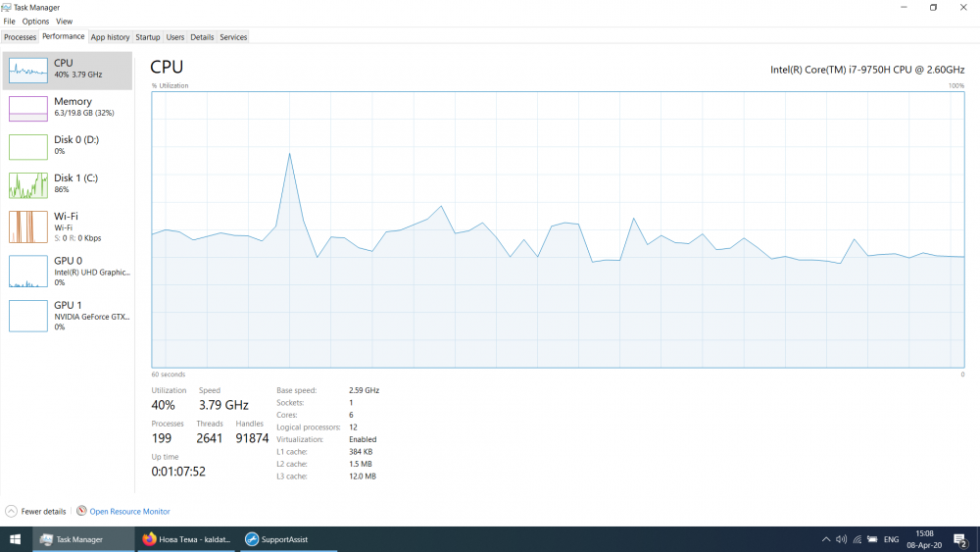Collapse view using Fewer details arrow
Screen dimensions: 980x552
coord(11,512)
